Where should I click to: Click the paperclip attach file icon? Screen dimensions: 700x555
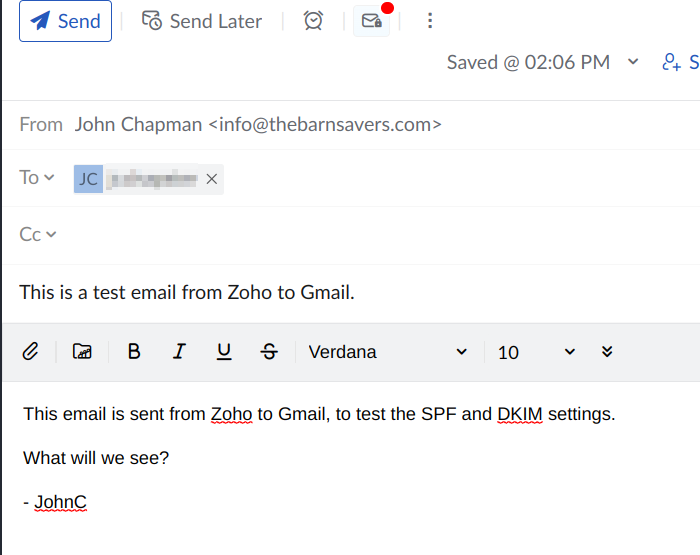(x=30, y=352)
